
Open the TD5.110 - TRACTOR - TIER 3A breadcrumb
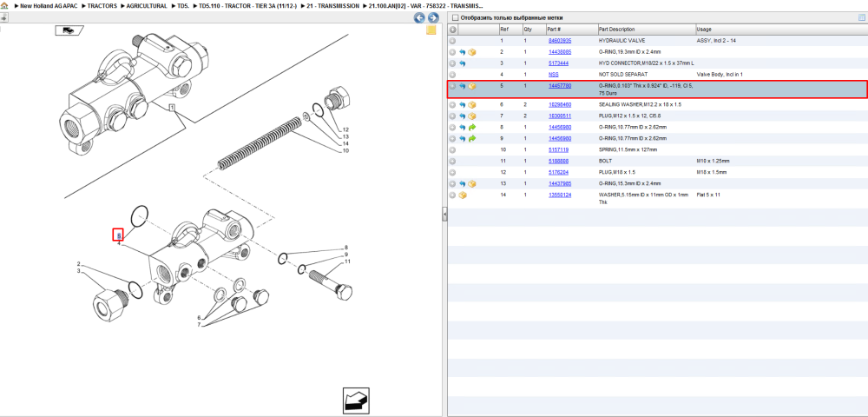click(x=247, y=5)
